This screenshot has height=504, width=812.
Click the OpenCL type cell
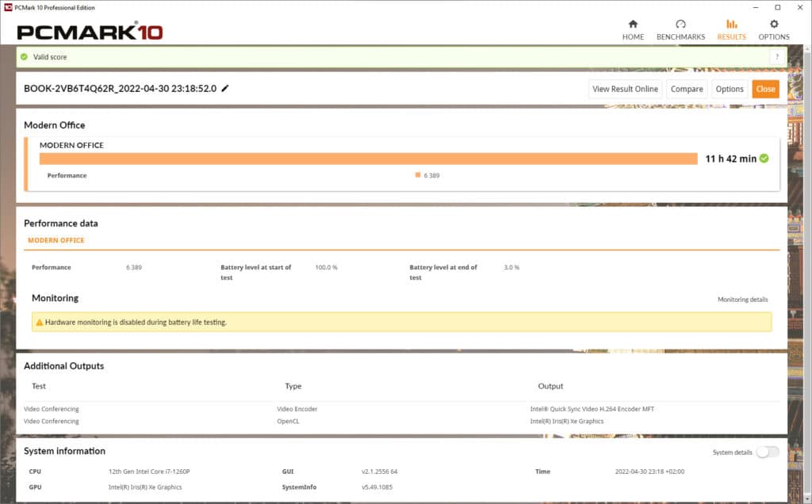pyautogui.click(x=288, y=422)
